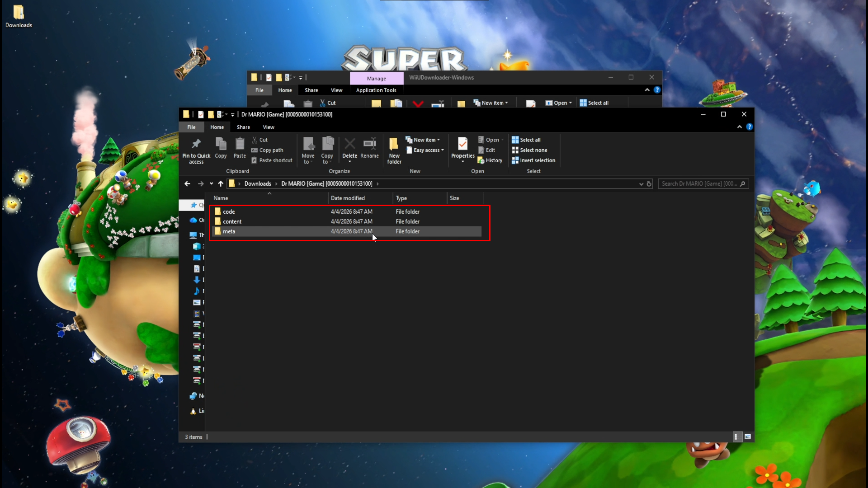
Task: Click inside the search box
Action: [701, 183]
